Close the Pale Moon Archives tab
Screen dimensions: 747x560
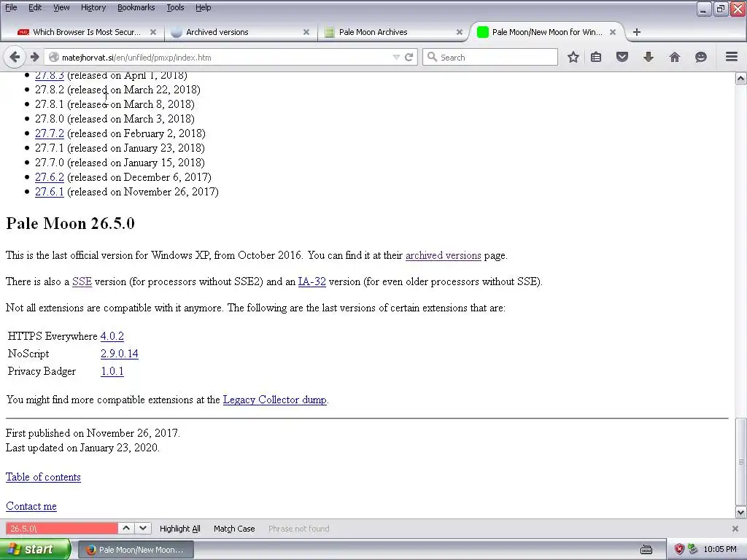click(460, 32)
